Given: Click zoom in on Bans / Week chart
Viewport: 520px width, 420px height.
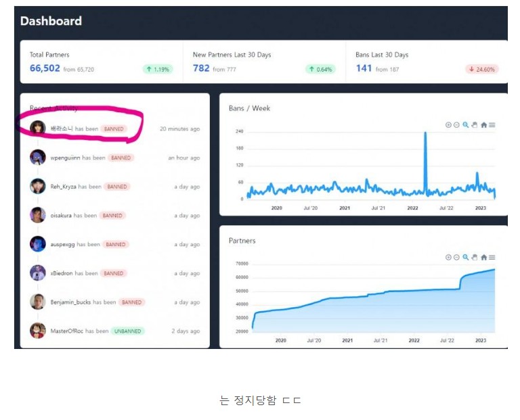Looking at the screenshot, I should point(448,125).
